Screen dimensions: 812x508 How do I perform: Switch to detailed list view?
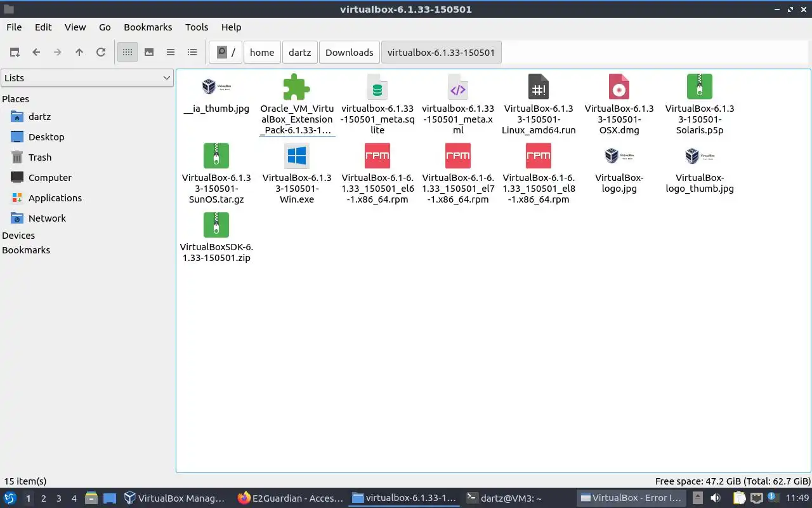(x=192, y=52)
